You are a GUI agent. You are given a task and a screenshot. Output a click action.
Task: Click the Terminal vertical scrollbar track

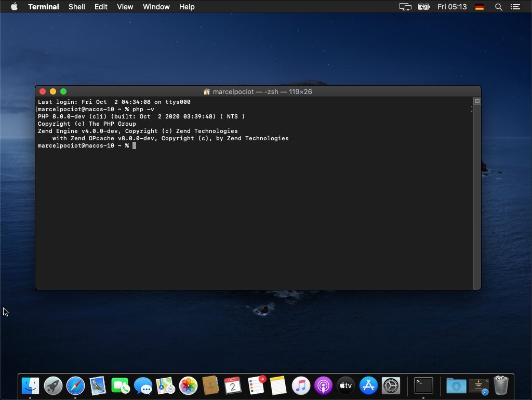pyautogui.click(x=477, y=197)
